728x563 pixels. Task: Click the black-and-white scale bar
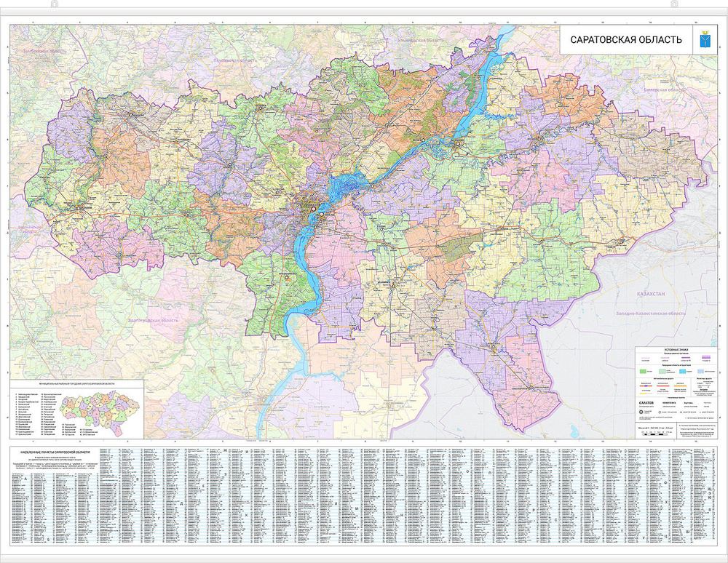point(655,433)
